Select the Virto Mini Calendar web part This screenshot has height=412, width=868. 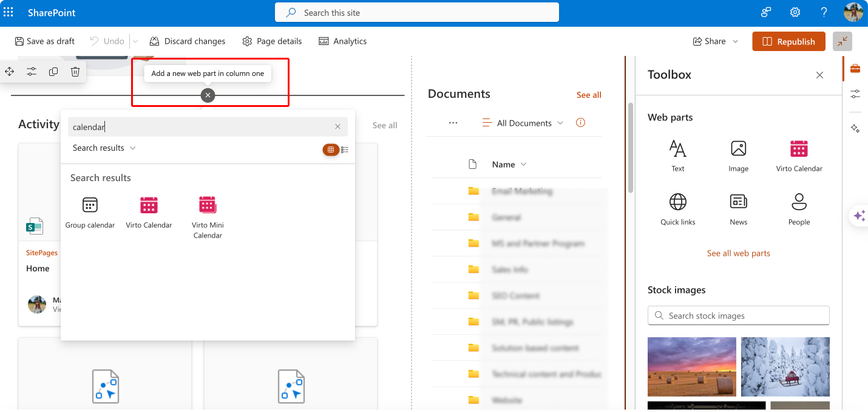[208, 218]
